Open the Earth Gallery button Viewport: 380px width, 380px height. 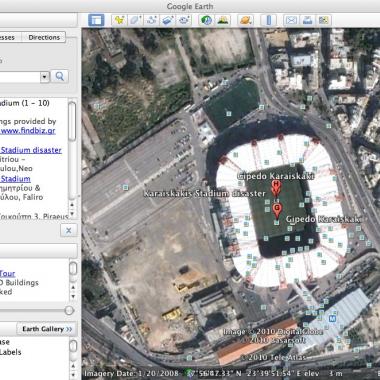click(x=47, y=329)
